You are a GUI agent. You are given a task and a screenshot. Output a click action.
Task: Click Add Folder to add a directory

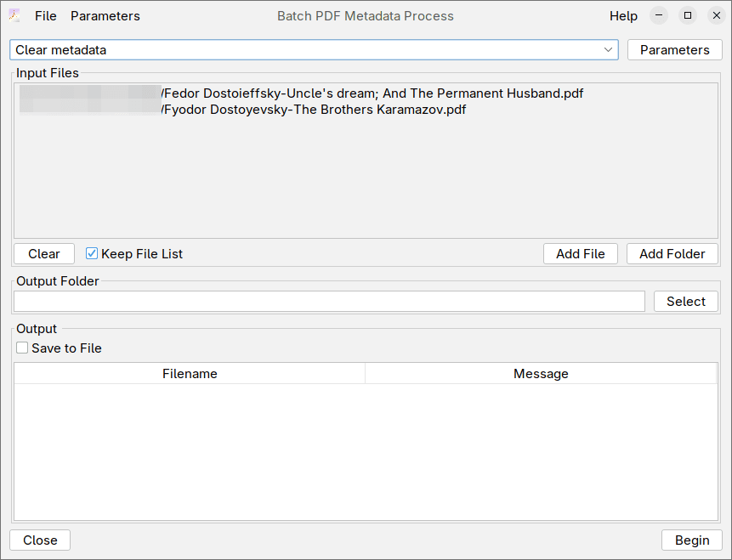pyautogui.click(x=672, y=253)
